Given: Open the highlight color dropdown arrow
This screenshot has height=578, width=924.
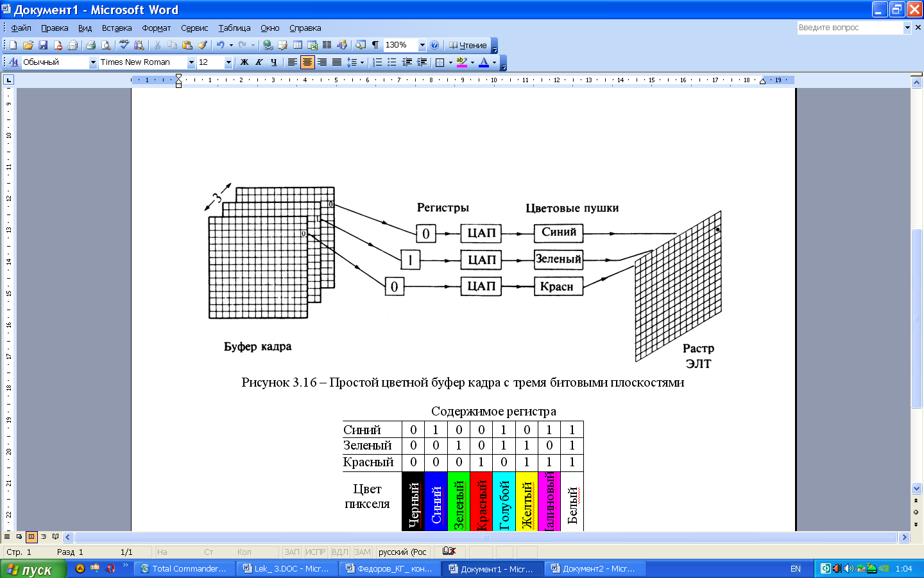Looking at the screenshot, I should point(472,62).
